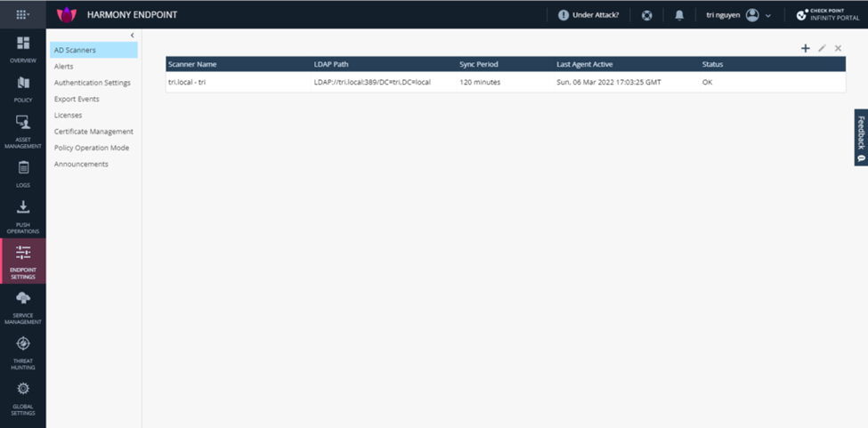Viewport: 868px width, 428px height.
Task: Open the Check Point Infinity Portal link
Action: [x=827, y=15]
